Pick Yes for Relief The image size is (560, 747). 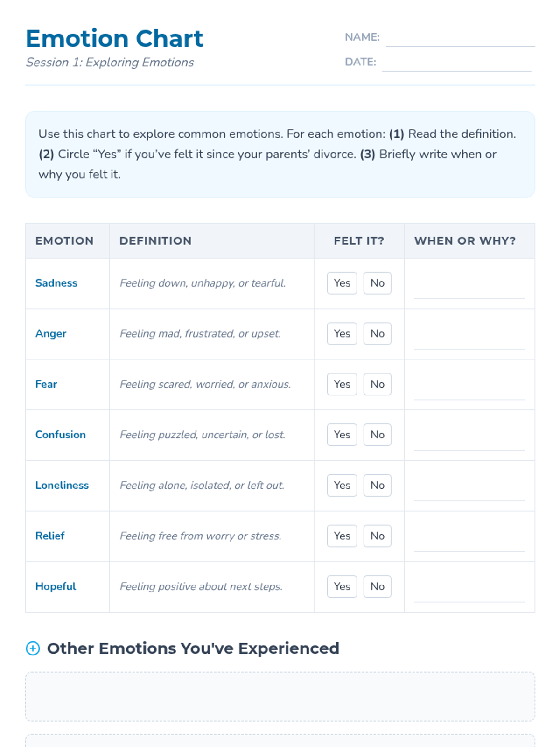click(x=342, y=536)
